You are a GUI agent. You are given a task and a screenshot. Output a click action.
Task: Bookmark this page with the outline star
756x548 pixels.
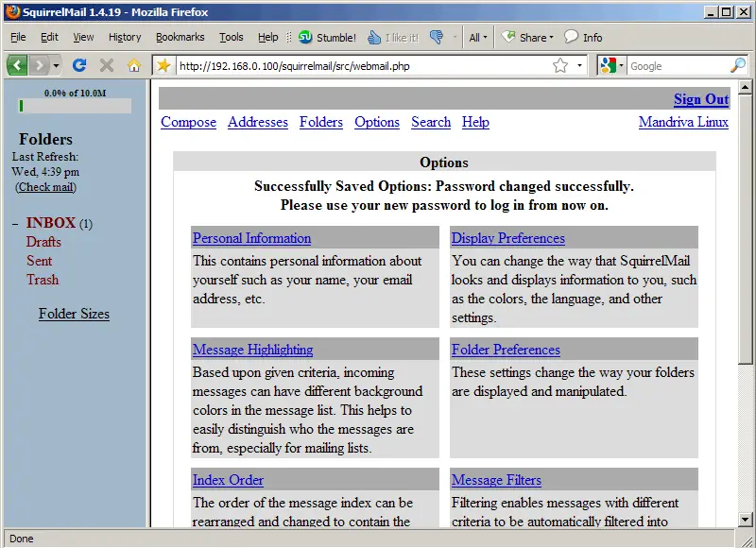click(x=560, y=65)
